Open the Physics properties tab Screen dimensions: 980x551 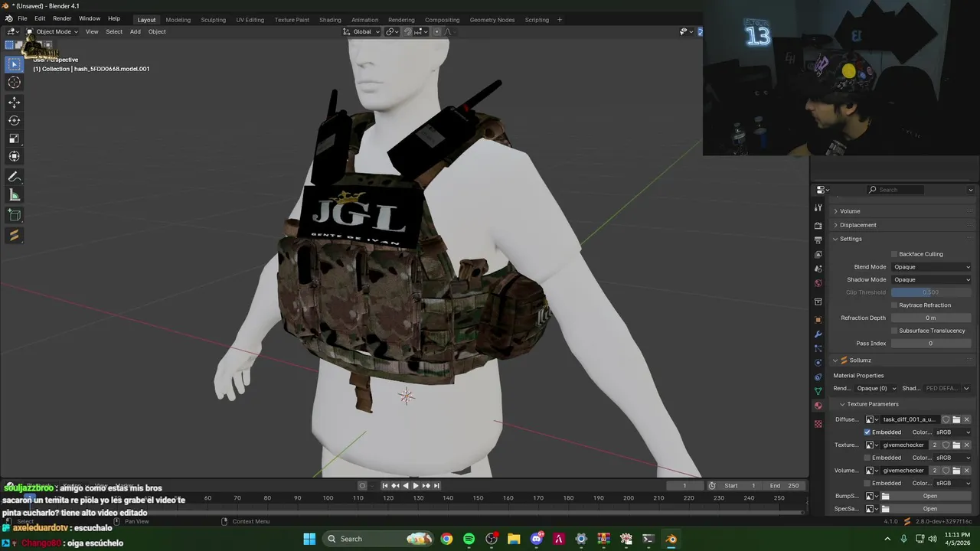coord(818,363)
